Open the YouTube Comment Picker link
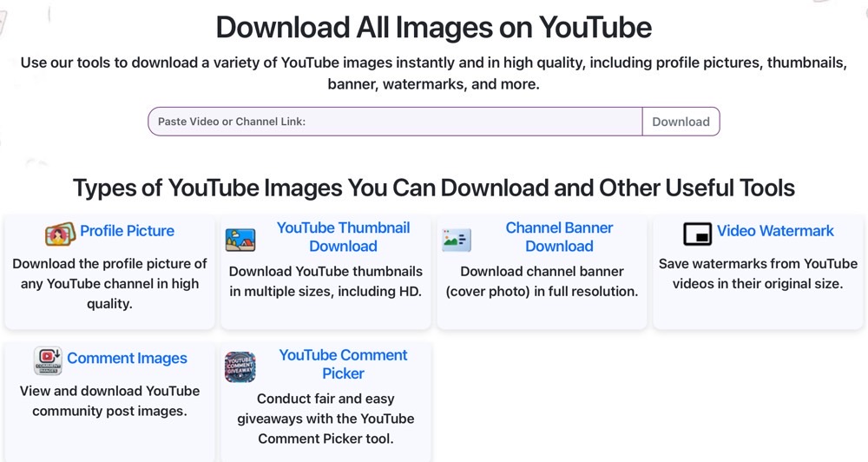 coord(343,364)
